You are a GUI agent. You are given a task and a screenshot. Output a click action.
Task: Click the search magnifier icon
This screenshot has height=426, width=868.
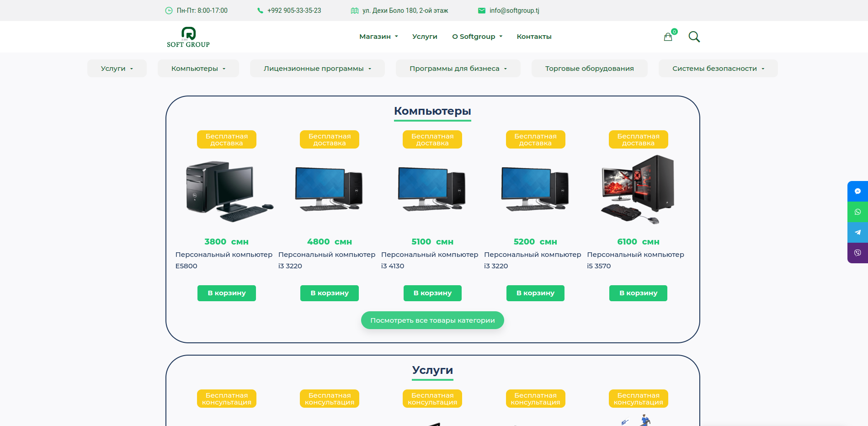click(694, 37)
